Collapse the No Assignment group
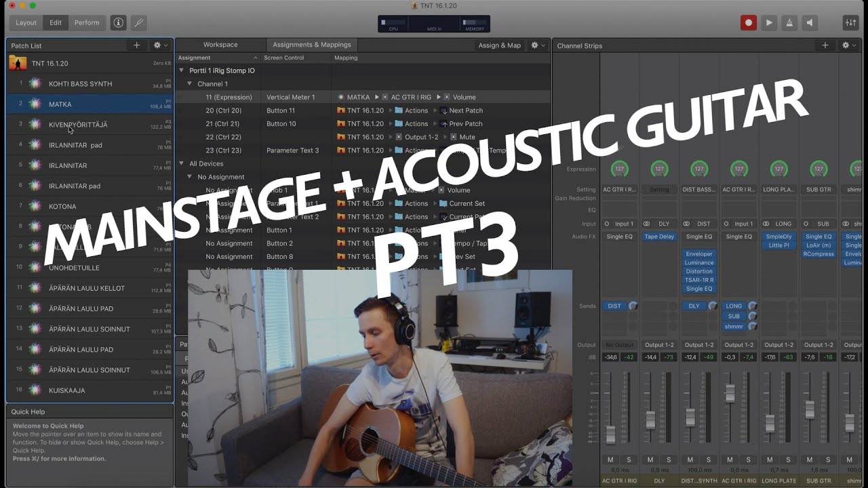The image size is (868, 488). 190,177
